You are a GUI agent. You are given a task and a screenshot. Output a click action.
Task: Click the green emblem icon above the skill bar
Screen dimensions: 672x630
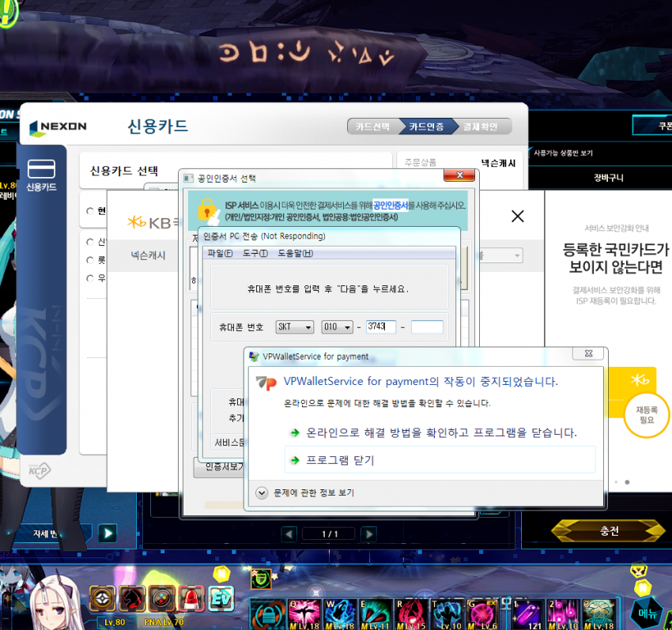[261, 579]
